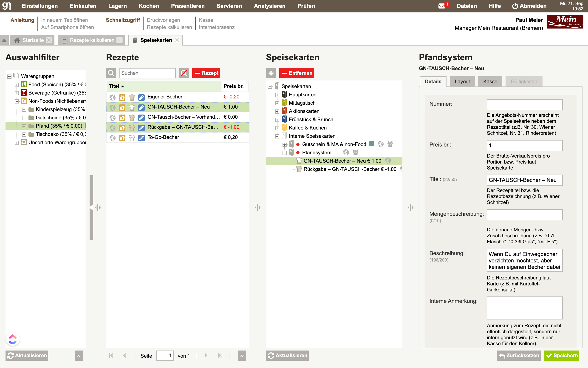The image size is (588, 368).
Task: Click globe icon beside Gutschein & MA & non-Food
Action: click(x=381, y=144)
